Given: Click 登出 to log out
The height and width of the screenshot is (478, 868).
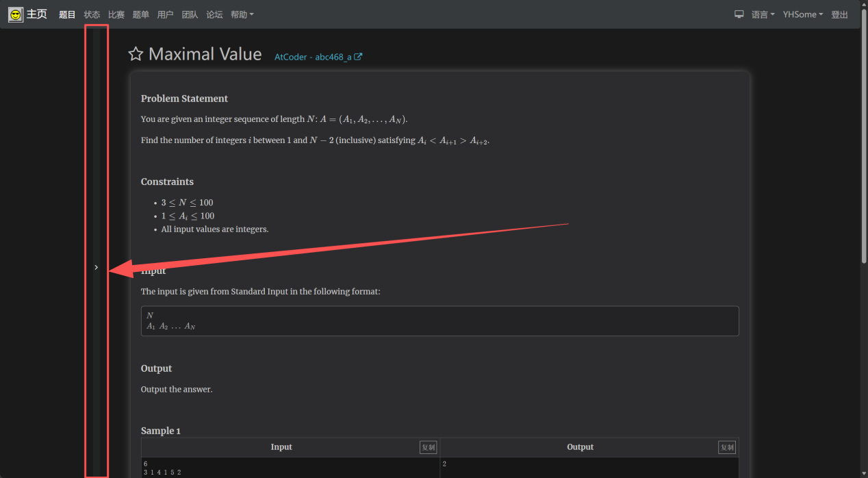Looking at the screenshot, I should (x=839, y=14).
